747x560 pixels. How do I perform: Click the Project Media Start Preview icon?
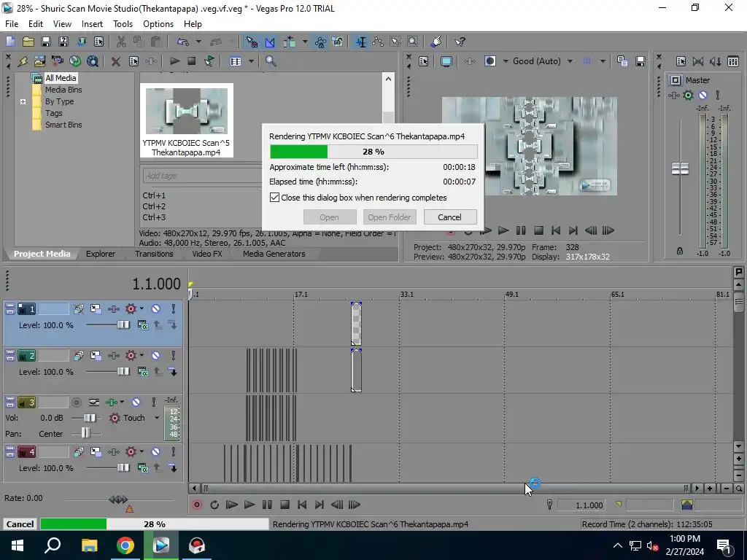click(175, 61)
